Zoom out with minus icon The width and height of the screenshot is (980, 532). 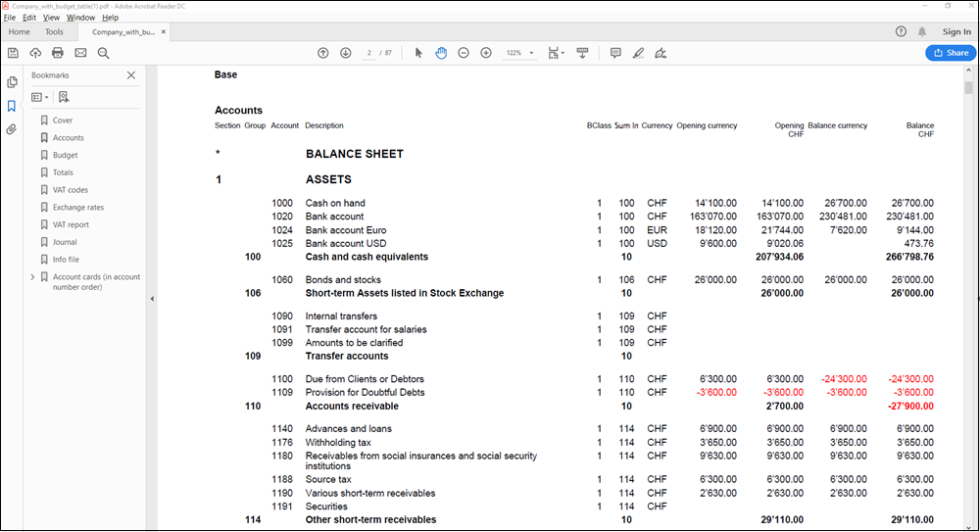[x=464, y=53]
